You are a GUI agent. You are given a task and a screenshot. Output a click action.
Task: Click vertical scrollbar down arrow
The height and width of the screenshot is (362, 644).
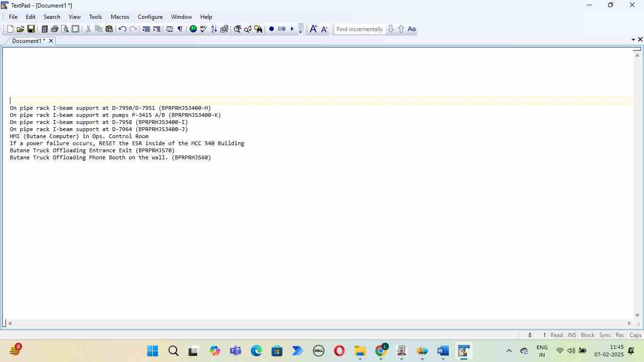tap(637, 315)
